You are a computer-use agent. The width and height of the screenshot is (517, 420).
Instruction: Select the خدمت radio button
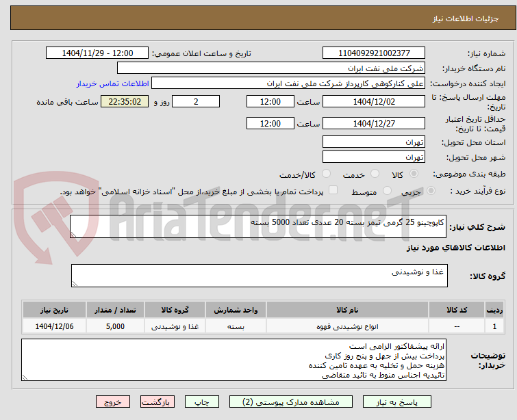(x=375, y=174)
